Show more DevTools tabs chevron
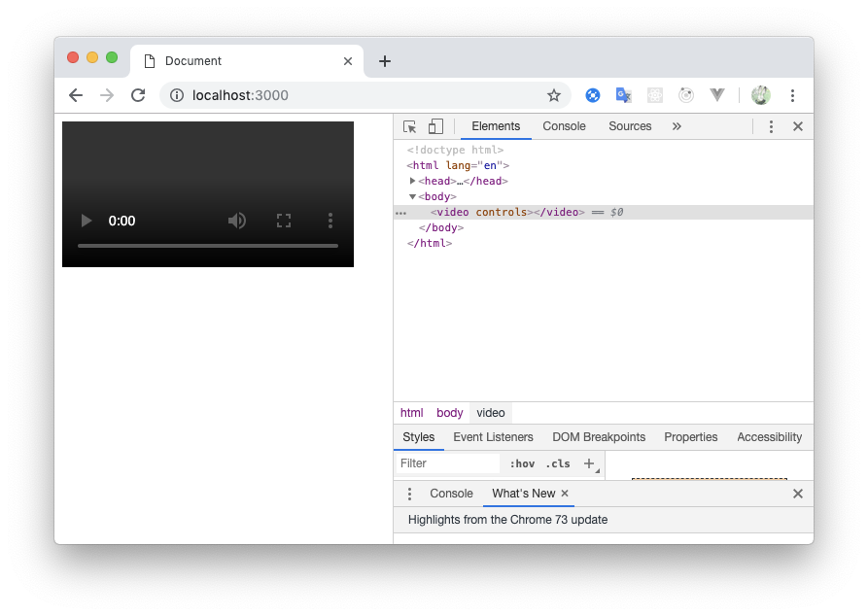 click(677, 126)
